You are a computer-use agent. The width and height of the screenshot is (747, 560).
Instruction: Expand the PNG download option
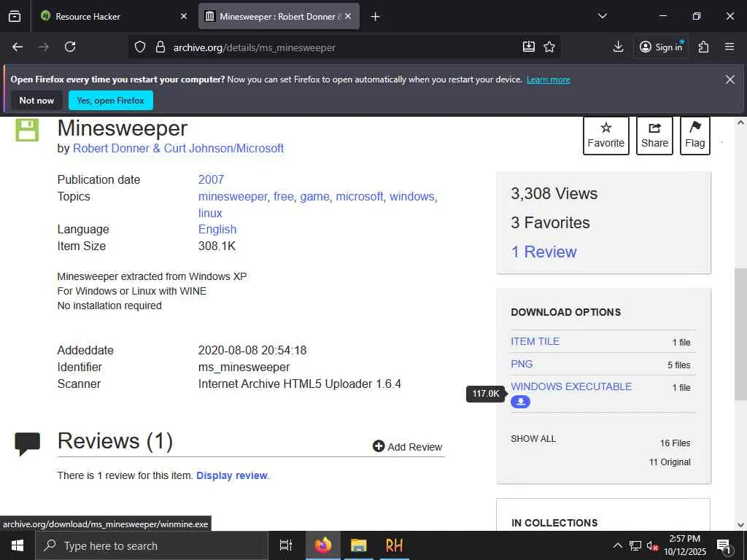(522, 364)
